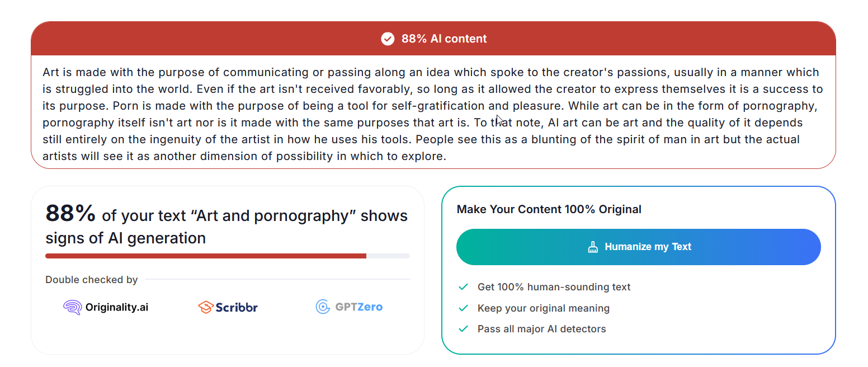
Task: Click the broom icon in Humanize button
Action: tap(593, 247)
